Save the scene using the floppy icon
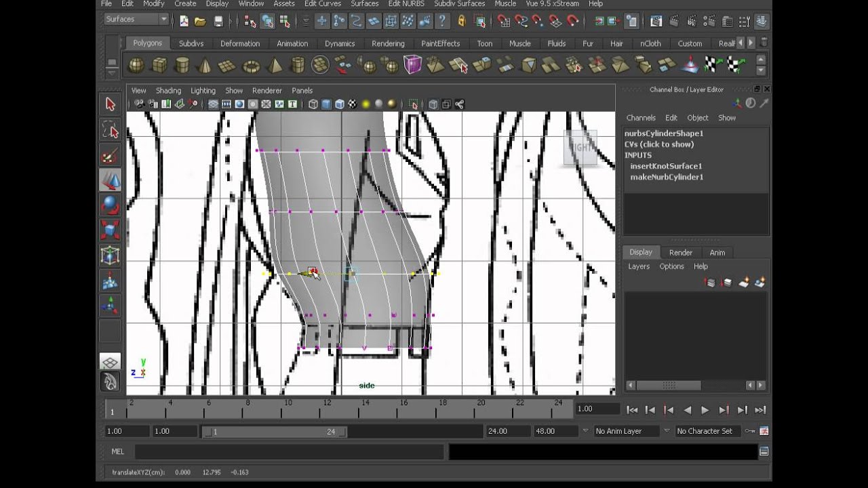This screenshot has height=488, width=868. pyautogui.click(x=218, y=21)
